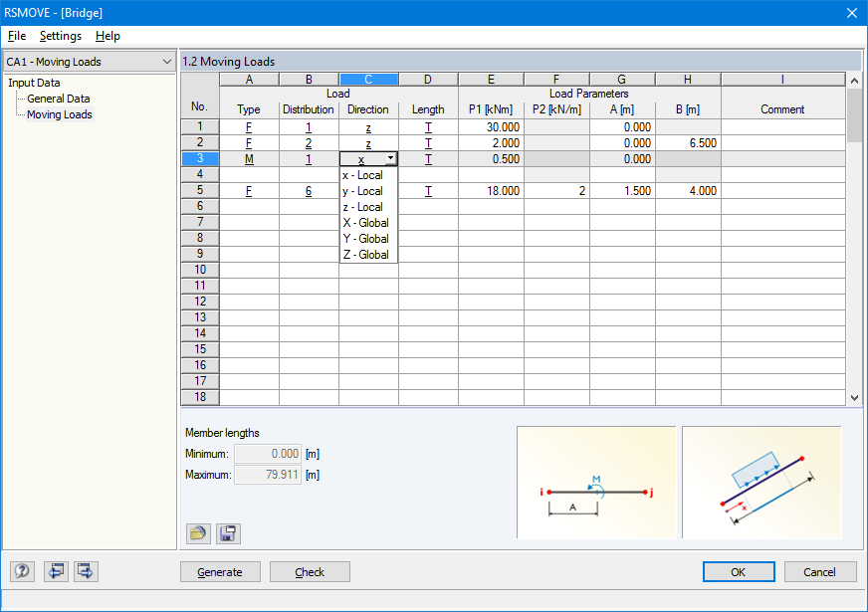
Task: Open help with the question mark icon
Action: [22, 571]
